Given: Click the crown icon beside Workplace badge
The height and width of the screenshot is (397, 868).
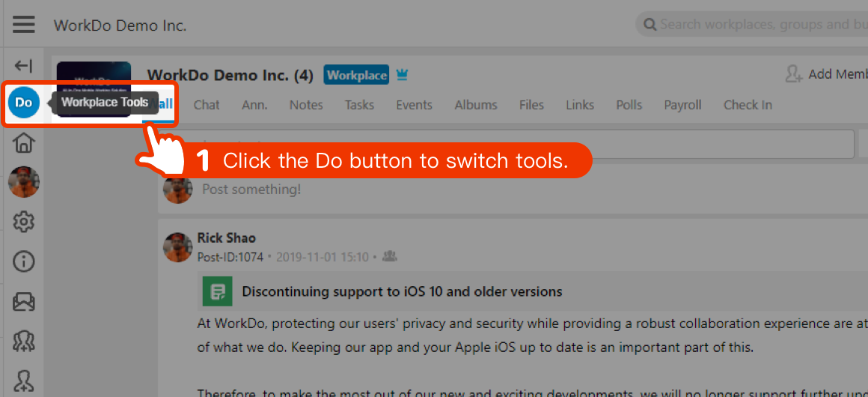Looking at the screenshot, I should [402, 75].
